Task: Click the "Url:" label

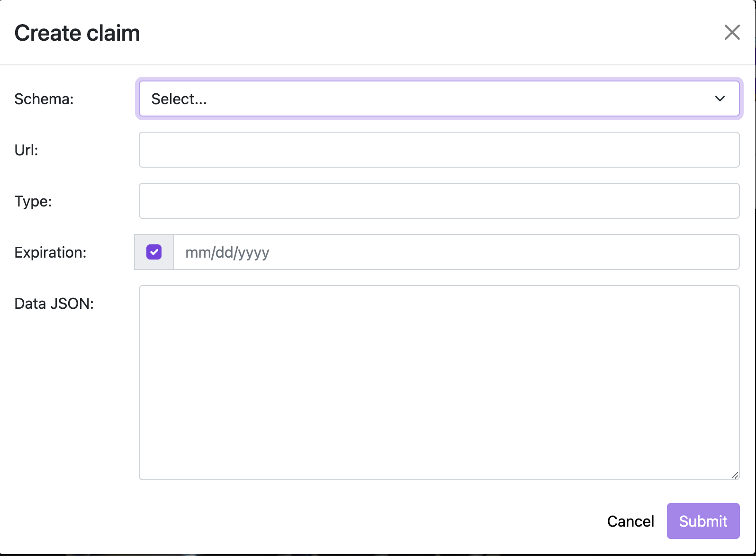Action: [x=26, y=150]
